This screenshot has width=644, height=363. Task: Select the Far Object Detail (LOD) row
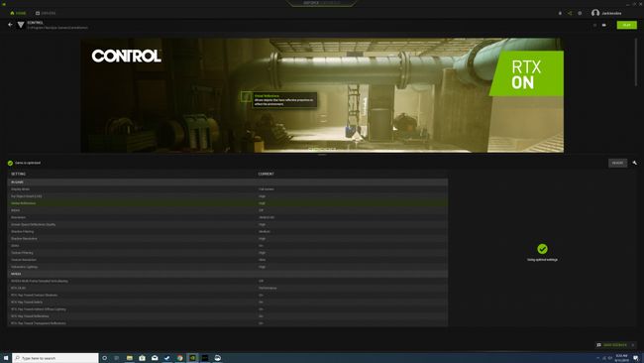pyautogui.click(x=228, y=196)
